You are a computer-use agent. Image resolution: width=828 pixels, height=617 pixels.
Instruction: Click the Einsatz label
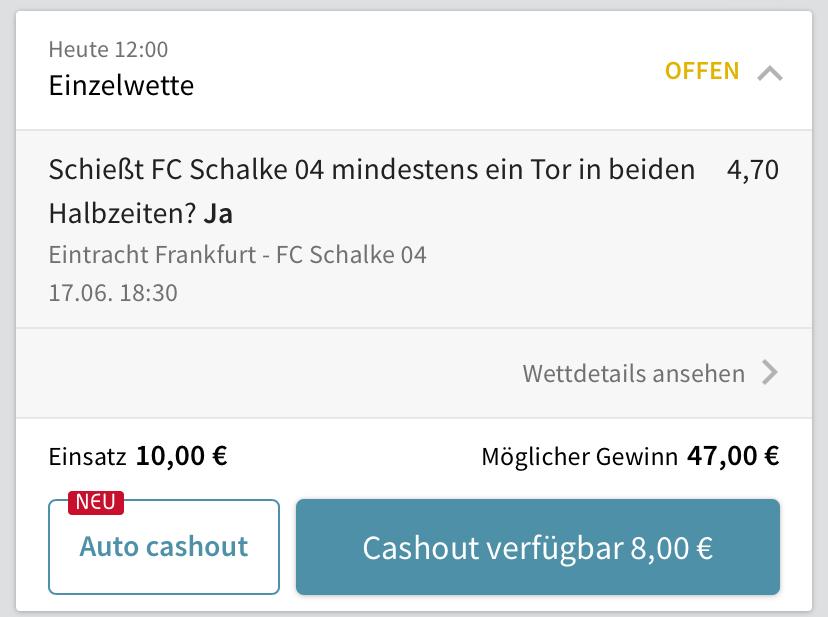87,457
